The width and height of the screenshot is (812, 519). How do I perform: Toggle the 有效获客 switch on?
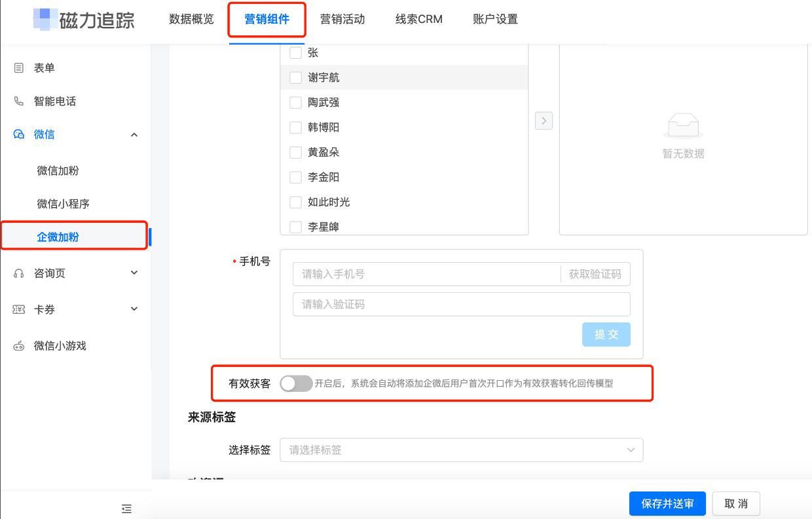[x=296, y=383]
